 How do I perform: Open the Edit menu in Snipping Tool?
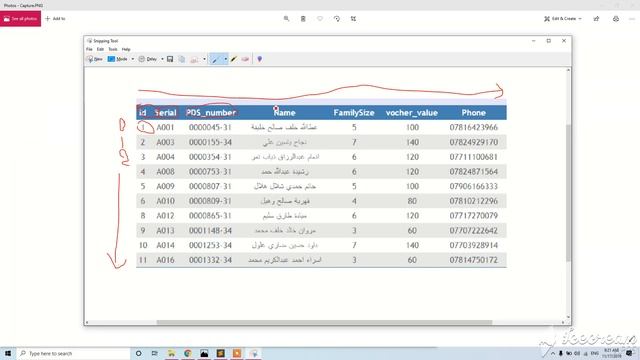(x=100, y=49)
